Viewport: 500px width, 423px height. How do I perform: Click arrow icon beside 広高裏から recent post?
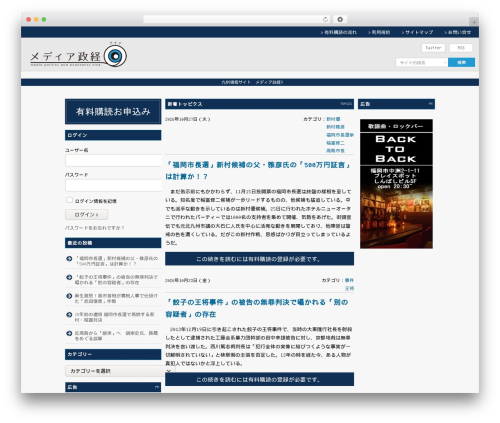tap(69, 333)
